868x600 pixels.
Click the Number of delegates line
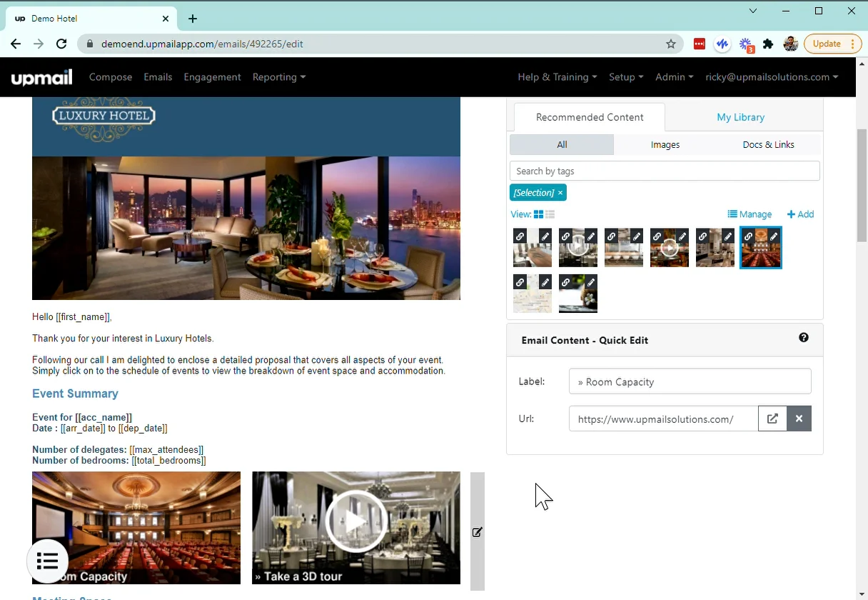118,449
